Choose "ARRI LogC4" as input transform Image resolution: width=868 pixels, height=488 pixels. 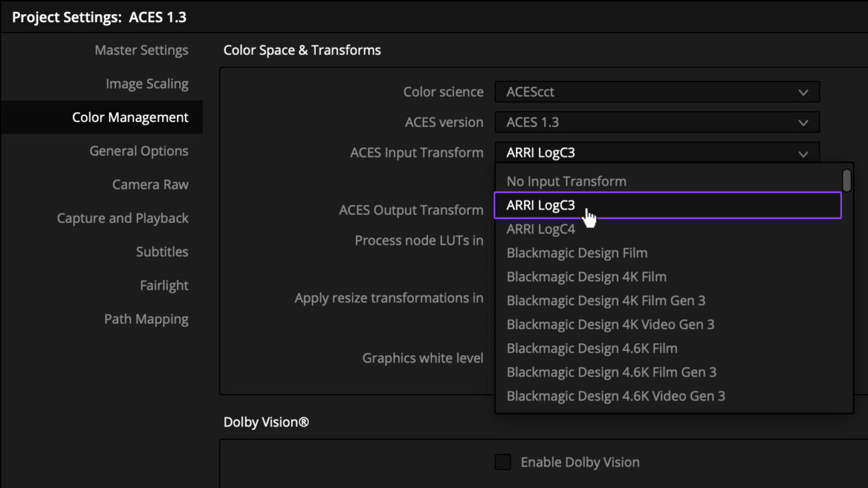click(541, 228)
